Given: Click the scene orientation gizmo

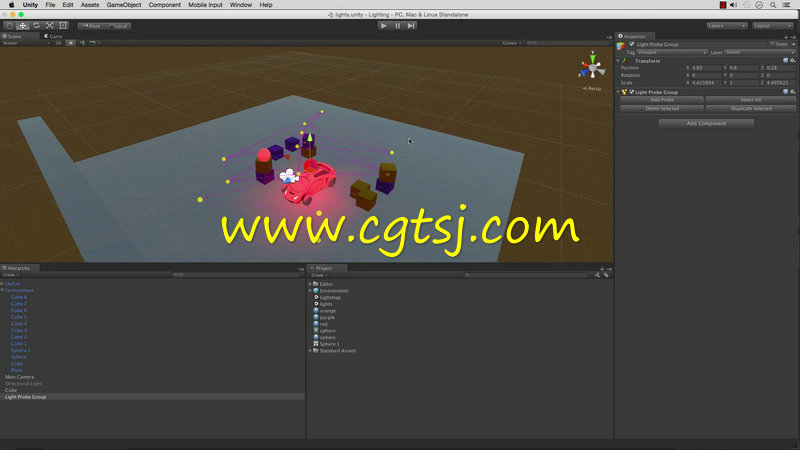Looking at the screenshot, I should (x=592, y=66).
